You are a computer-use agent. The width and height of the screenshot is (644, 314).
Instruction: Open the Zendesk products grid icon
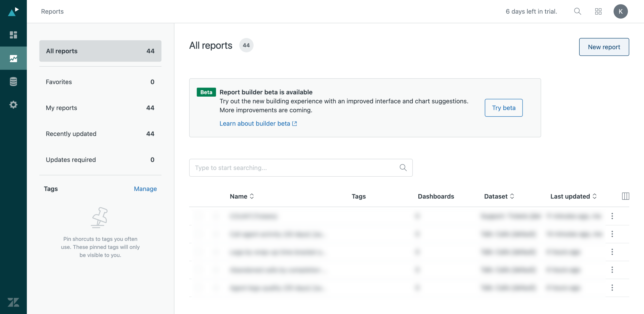point(598,11)
